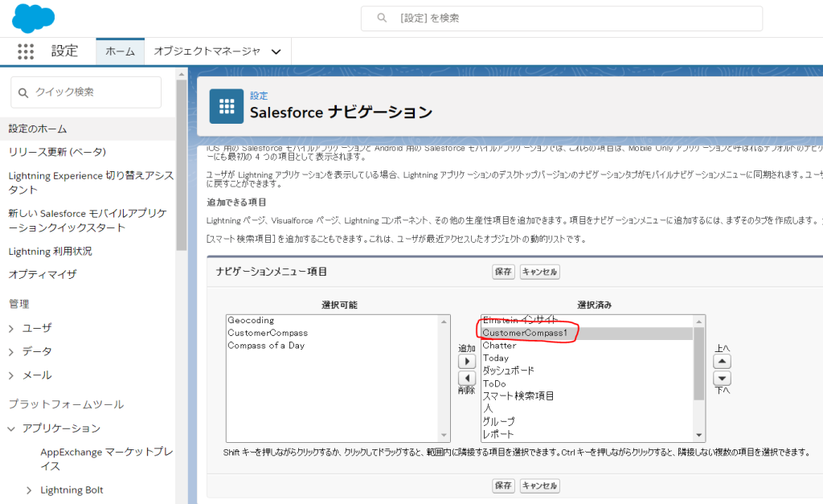The image size is (823, 504).
Task: Select グループ in 選択済み list
Action: coord(498,421)
